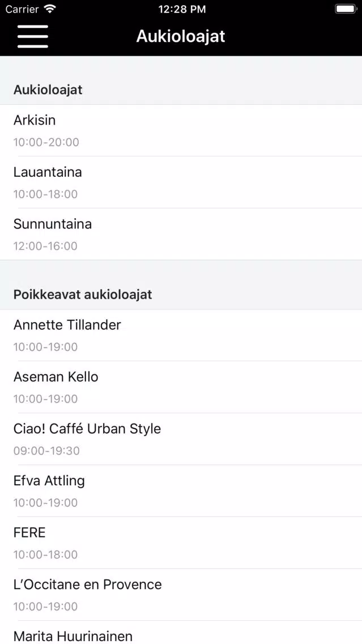Open the hamburger menu
The image size is (362, 644).
33,36
